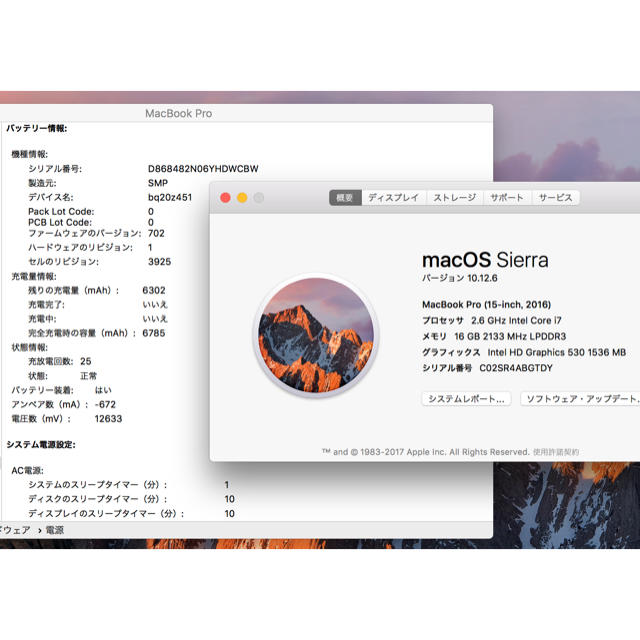
Task: Click the cycle count value 25
Action: coord(86,361)
